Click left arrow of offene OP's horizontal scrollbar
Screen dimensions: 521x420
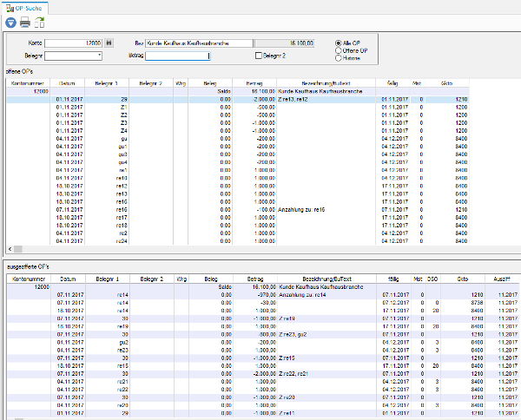coord(10,249)
